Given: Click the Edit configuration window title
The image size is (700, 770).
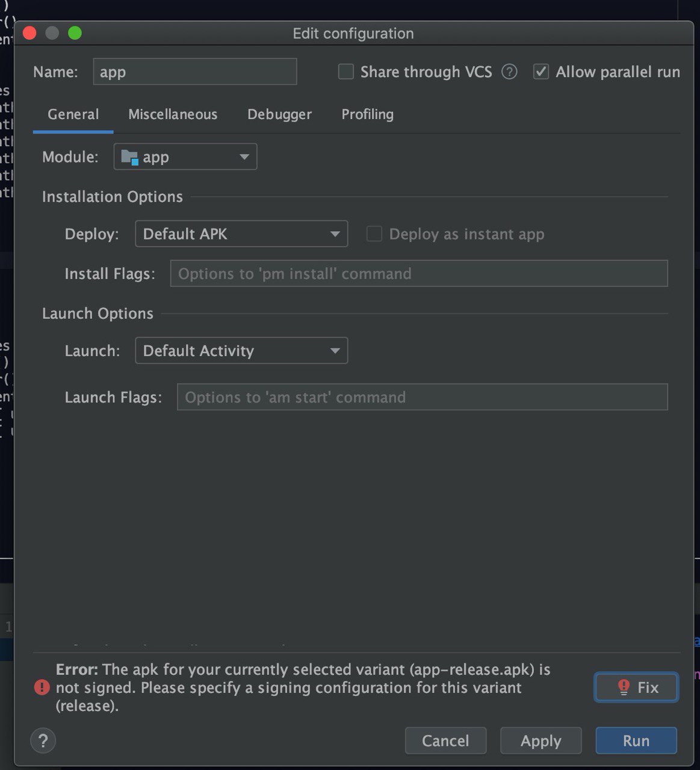Looking at the screenshot, I should click(353, 34).
